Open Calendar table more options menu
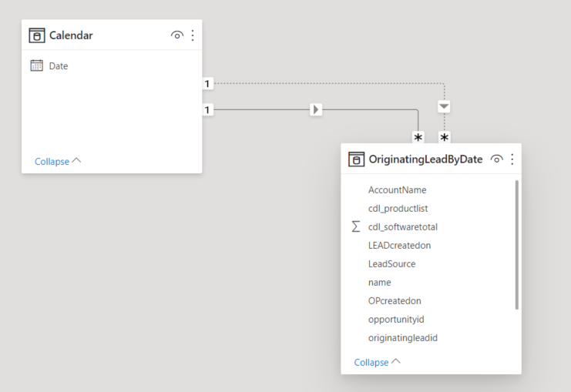This screenshot has width=571, height=392. click(x=193, y=35)
